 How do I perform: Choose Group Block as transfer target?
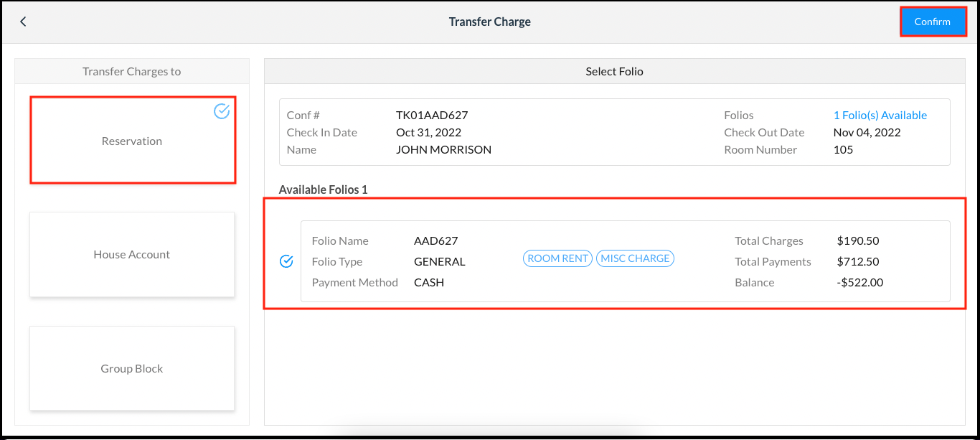pyautogui.click(x=131, y=368)
